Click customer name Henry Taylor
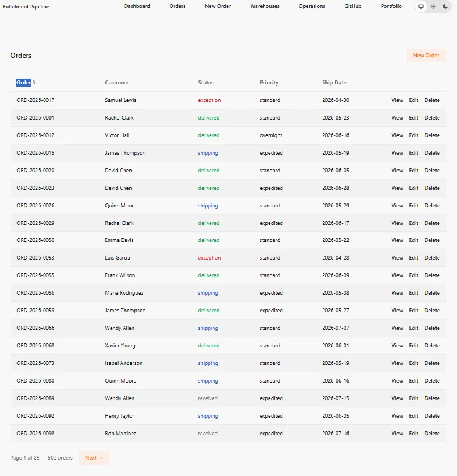Screen dimensions: 457x476 click(119, 416)
